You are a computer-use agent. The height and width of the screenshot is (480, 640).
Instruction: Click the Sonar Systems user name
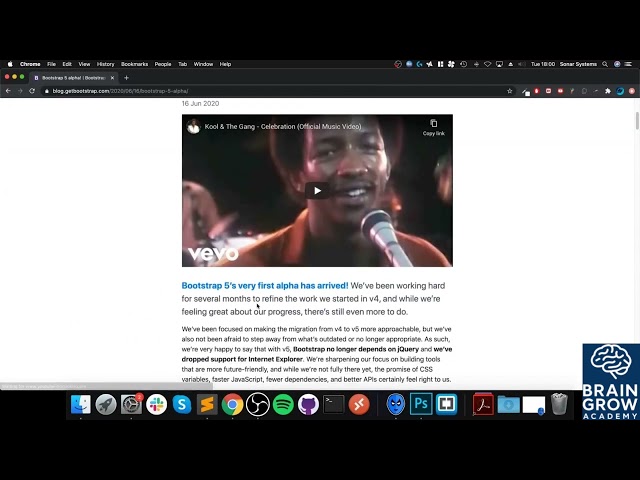tap(578, 64)
